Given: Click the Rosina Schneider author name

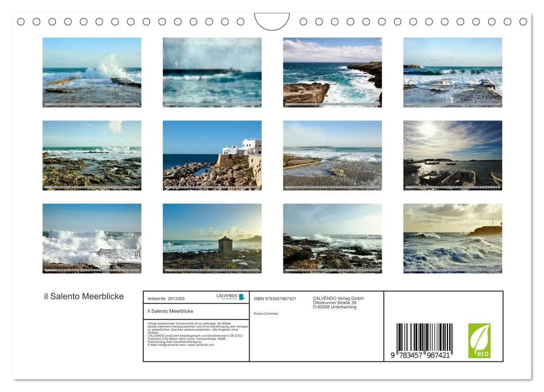Looking at the screenshot, I should coord(266,313).
